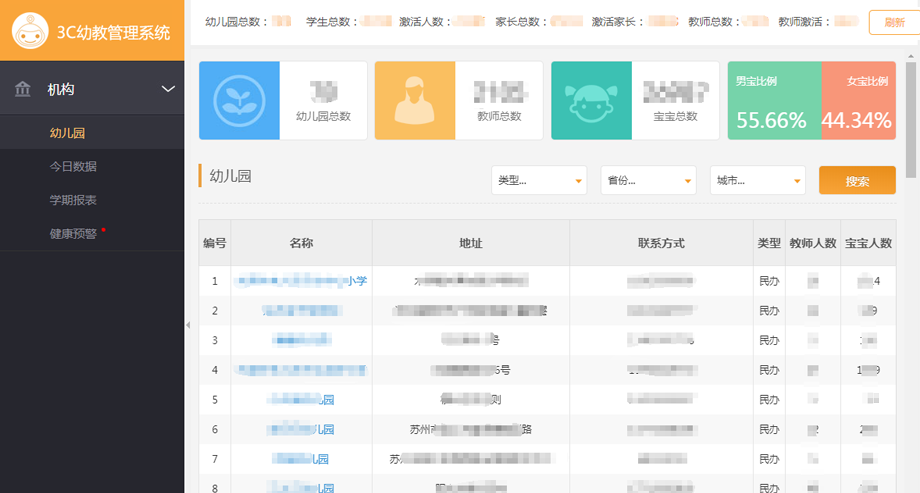The width and height of the screenshot is (920, 493).
Task: Select 幼儿园 in the sidebar menu
Action: click(x=67, y=133)
